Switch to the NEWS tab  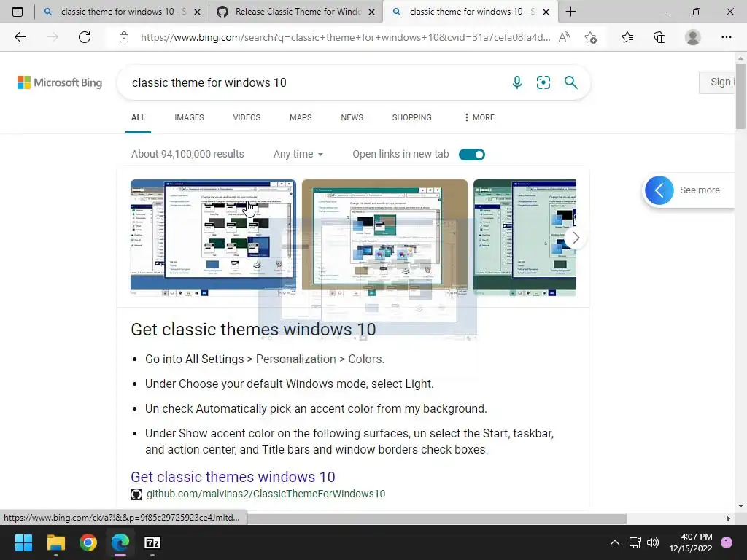(x=352, y=117)
